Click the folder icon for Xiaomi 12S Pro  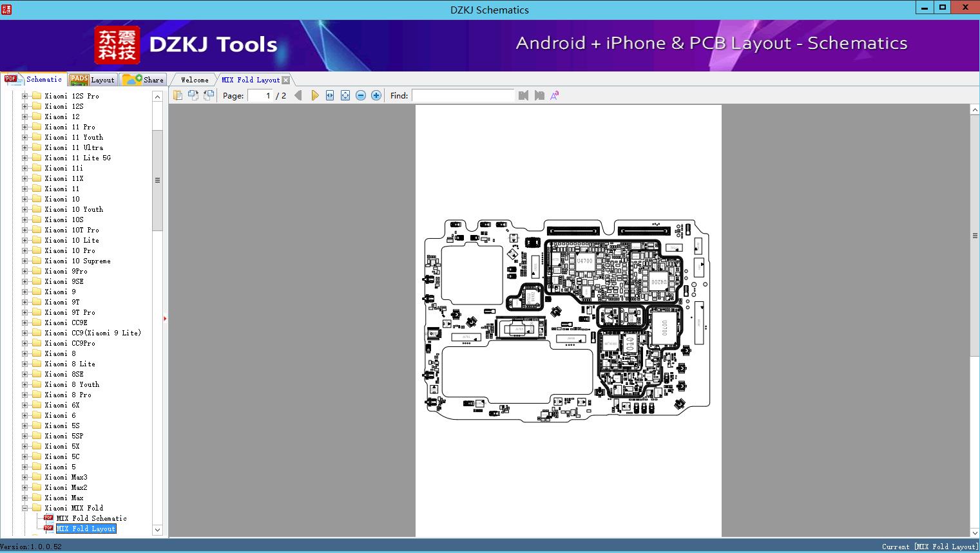click(x=37, y=96)
